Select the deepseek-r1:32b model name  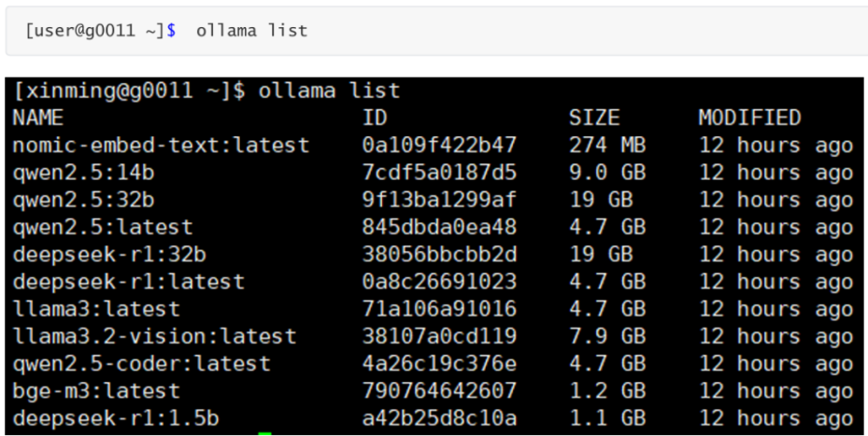coord(109,255)
